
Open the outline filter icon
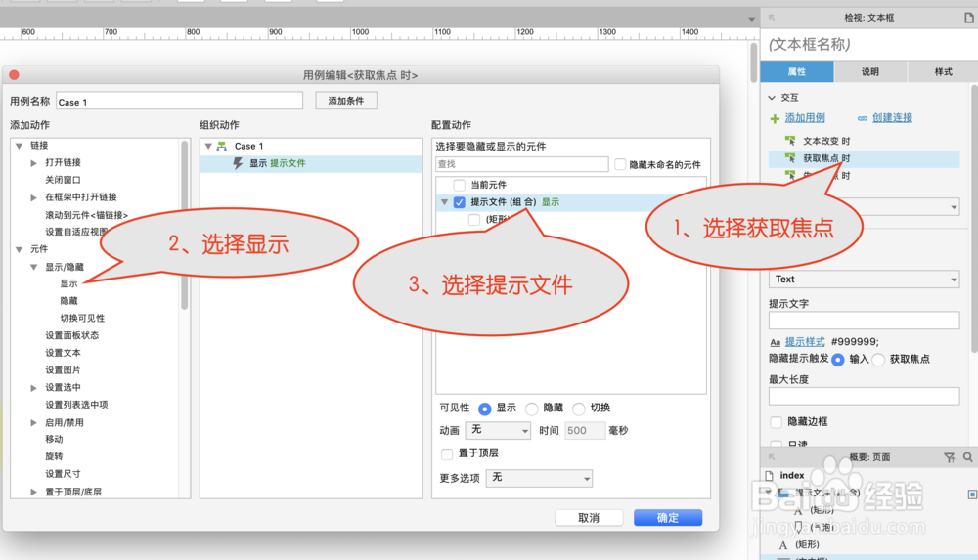(950, 457)
